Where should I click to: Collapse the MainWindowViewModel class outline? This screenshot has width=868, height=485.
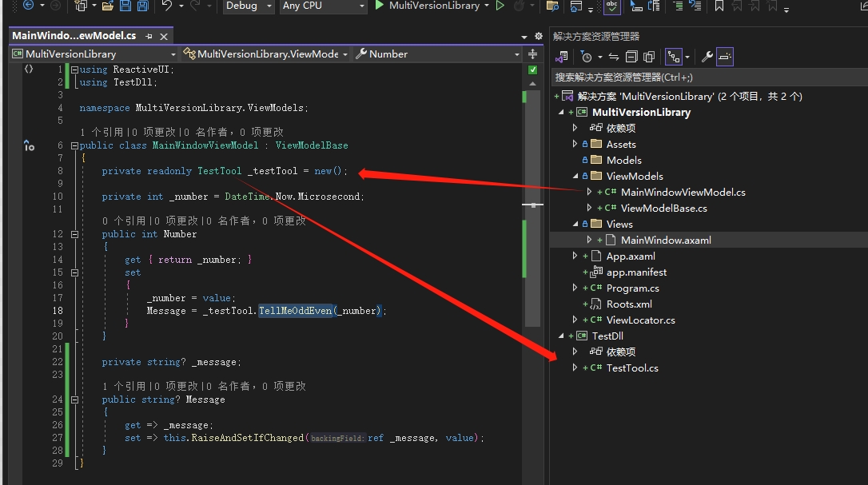click(x=74, y=145)
